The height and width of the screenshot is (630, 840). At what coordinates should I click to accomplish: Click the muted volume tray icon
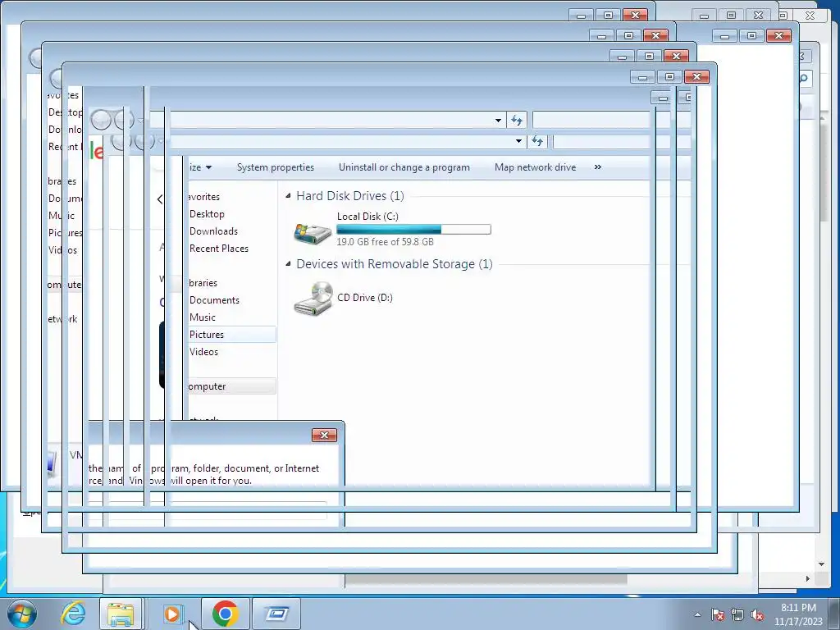757,614
